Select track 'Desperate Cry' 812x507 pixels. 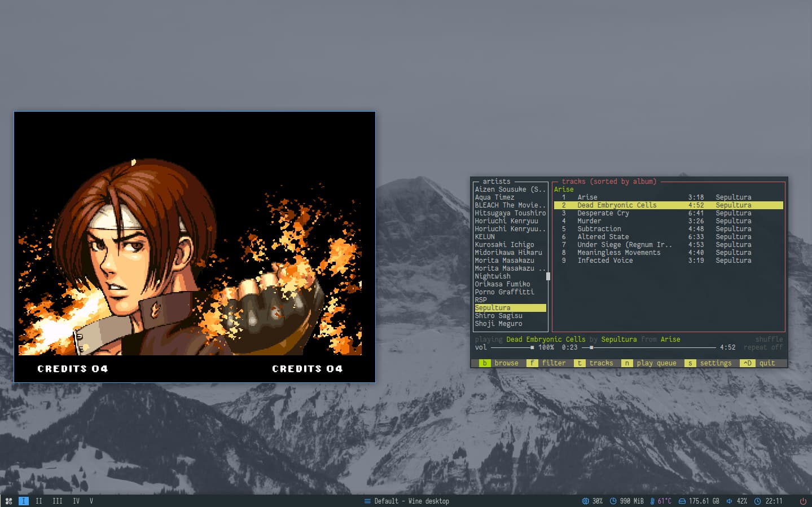pyautogui.click(x=669, y=213)
